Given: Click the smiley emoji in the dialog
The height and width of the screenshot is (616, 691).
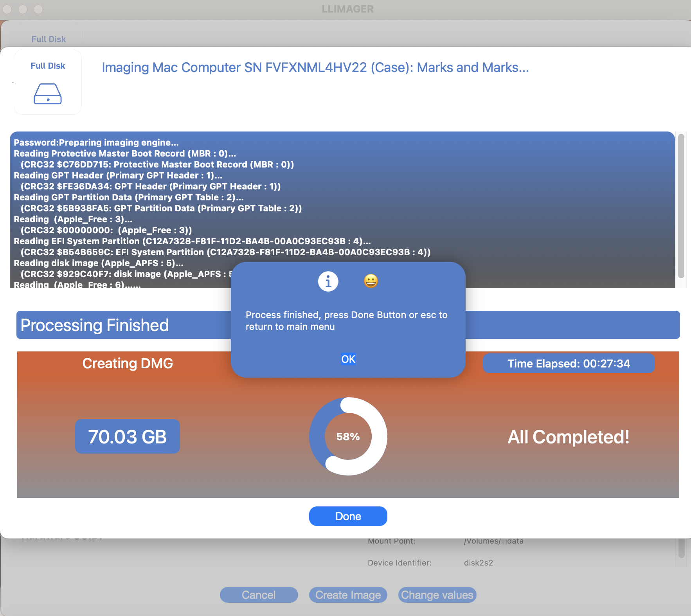Looking at the screenshot, I should tap(371, 281).
